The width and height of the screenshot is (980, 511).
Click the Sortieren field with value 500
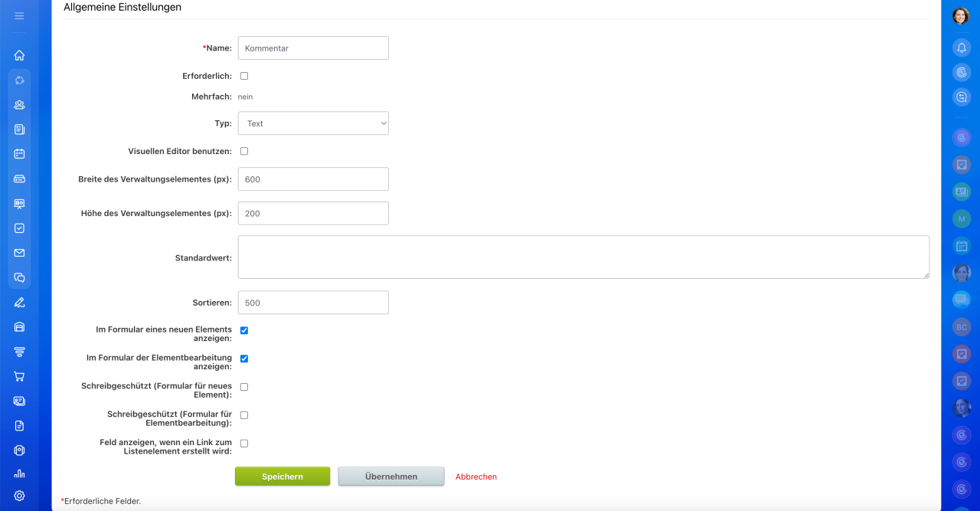[x=313, y=302]
